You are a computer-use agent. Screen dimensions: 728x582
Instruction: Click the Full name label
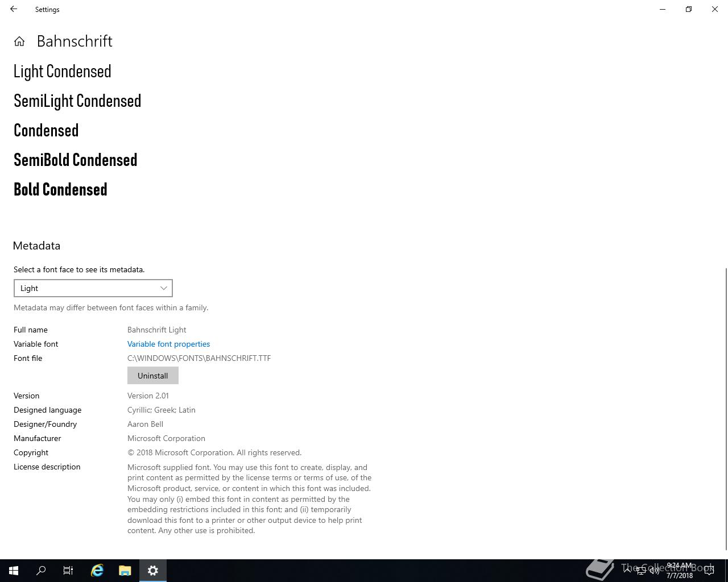[31, 330]
